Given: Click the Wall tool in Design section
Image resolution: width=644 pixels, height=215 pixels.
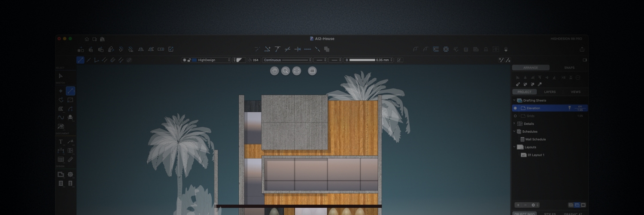Looking at the screenshot, I should [61, 175].
